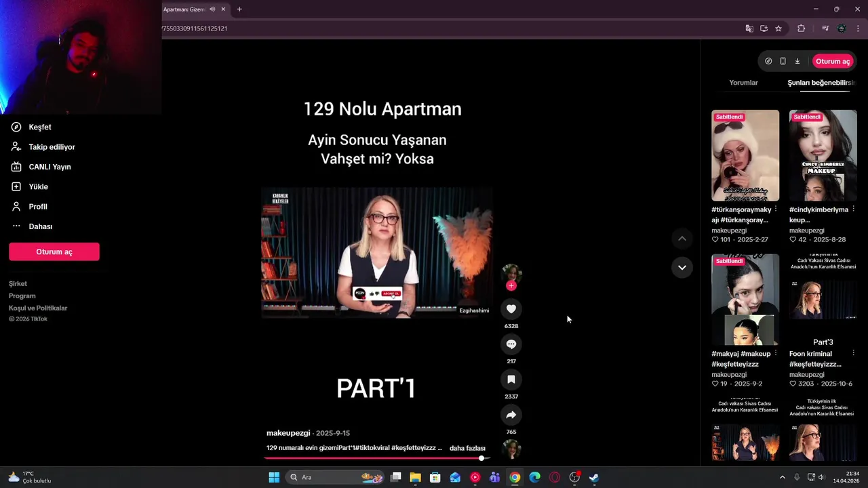
Task: Open the türkanşoray makeup video thumbnail
Action: (x=745, y=155)
